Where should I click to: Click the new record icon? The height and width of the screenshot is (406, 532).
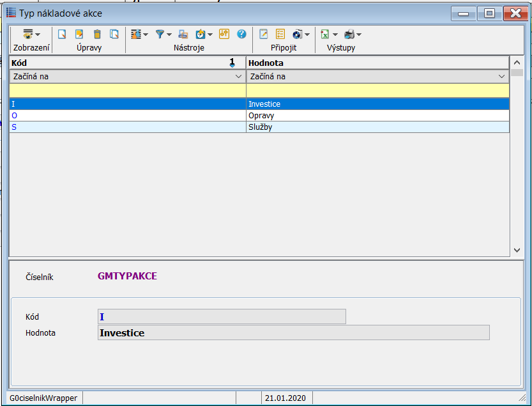[62, 35]
